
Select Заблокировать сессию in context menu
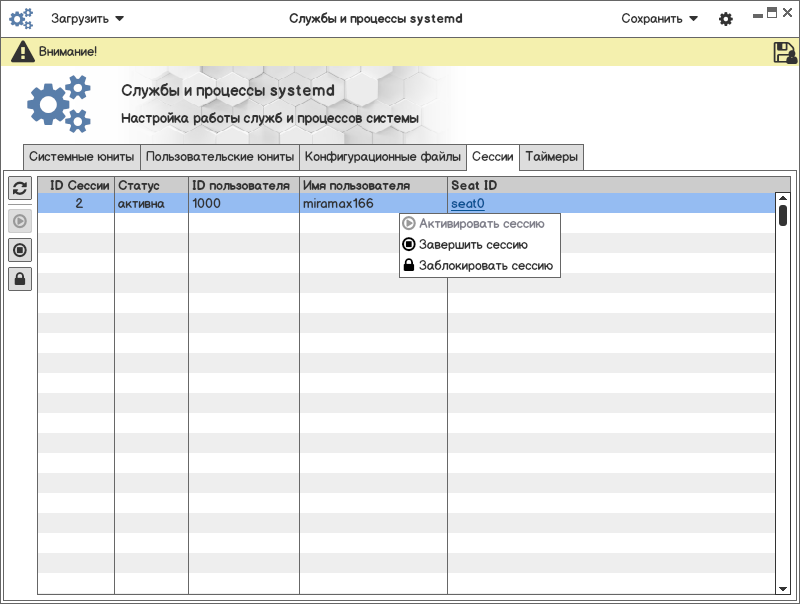point(485,266)
